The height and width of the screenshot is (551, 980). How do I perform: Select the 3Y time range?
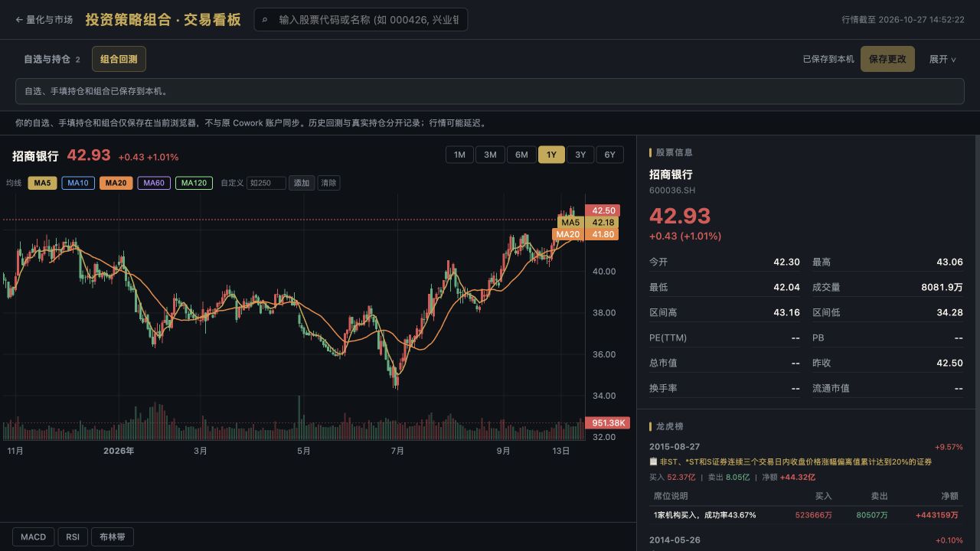pyautogui.click(x=580, y=155)
